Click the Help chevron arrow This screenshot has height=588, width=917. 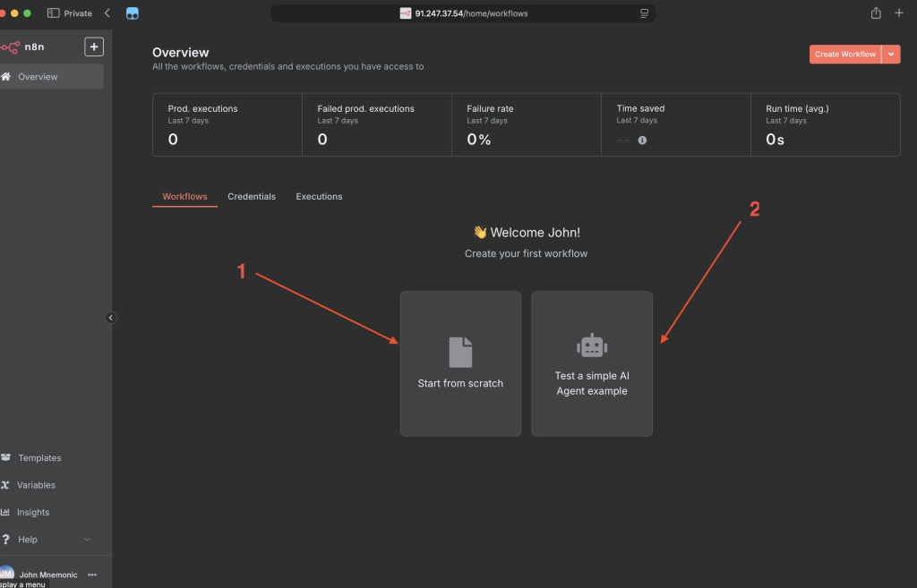(x=87, y=539)
